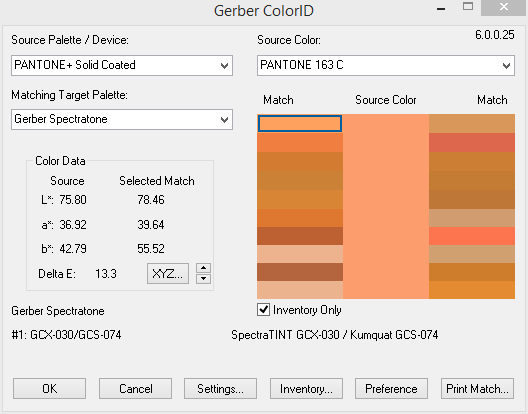Screen dimensions: 528x414
Task: Click the Delta E value 13.3
Action: [x=106, y=274]
